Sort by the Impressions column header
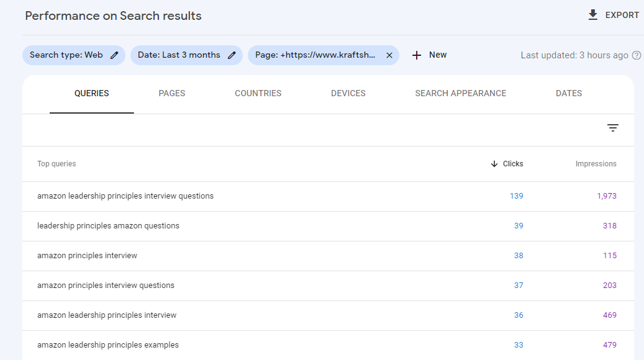The width and height of the screenshot is (644, 360). coord(596,164)
